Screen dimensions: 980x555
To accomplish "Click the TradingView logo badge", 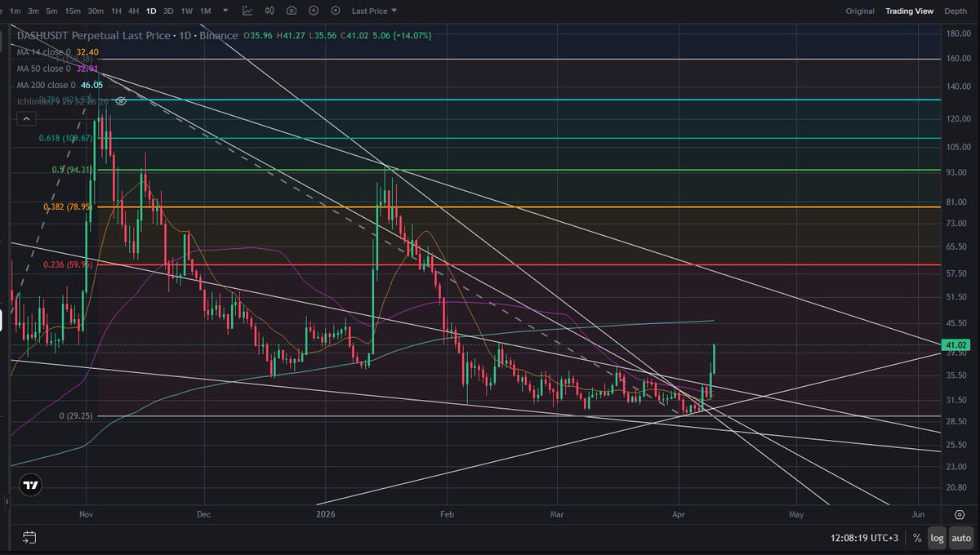I will click(31, 485).
